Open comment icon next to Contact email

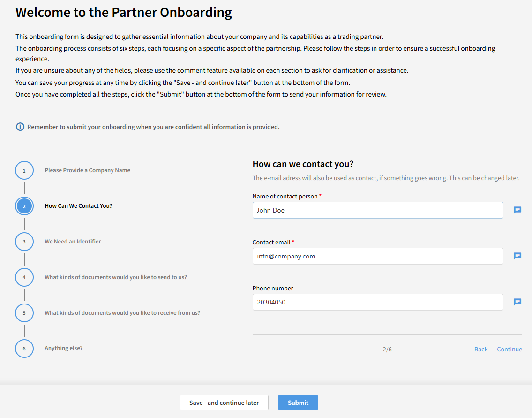(517, 256)
